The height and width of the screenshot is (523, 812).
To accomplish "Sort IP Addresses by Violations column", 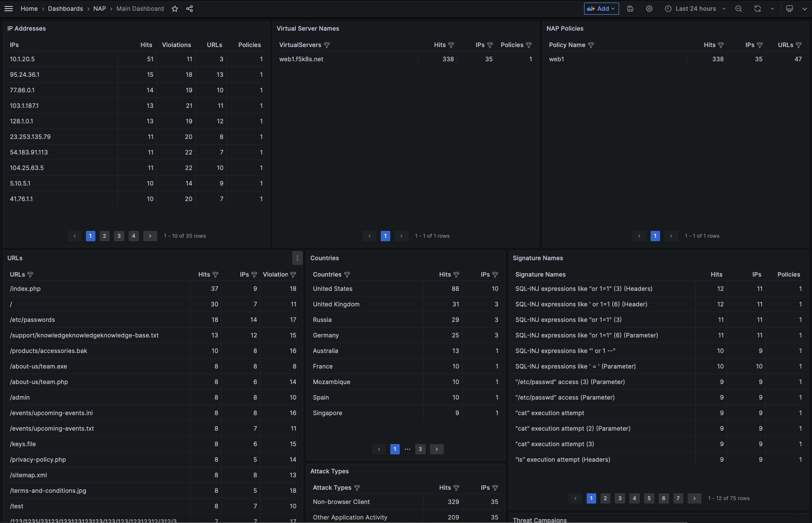I will point(177,45).
